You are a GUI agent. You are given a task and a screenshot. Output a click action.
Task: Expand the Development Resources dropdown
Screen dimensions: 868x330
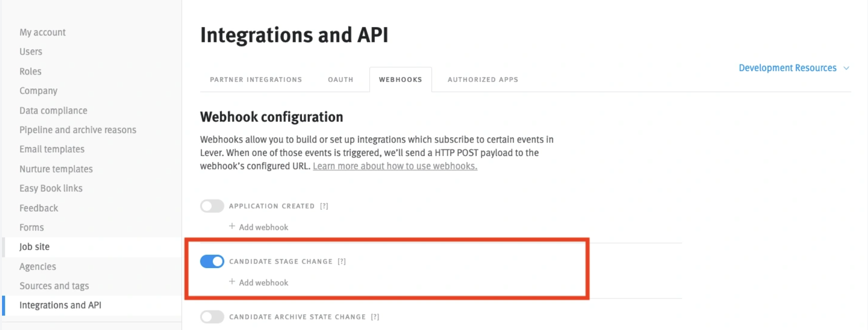click(x=794, y=68)
